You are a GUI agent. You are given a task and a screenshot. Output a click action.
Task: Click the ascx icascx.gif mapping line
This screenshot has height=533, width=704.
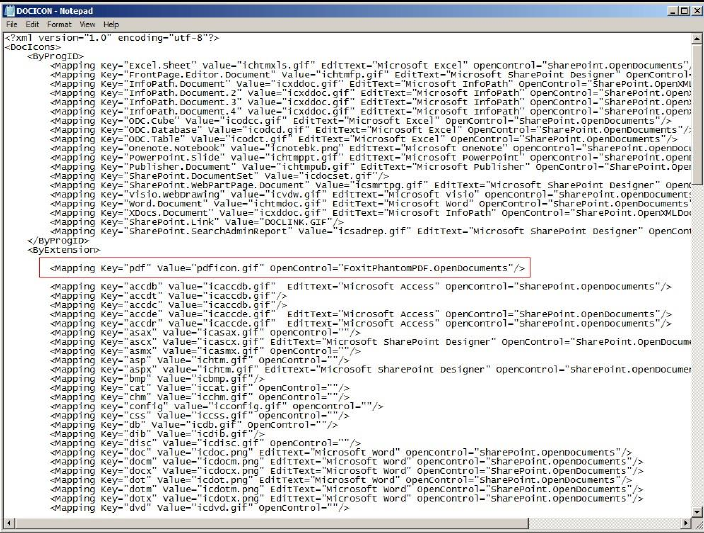pyautogui.click(x=370, y=342)
